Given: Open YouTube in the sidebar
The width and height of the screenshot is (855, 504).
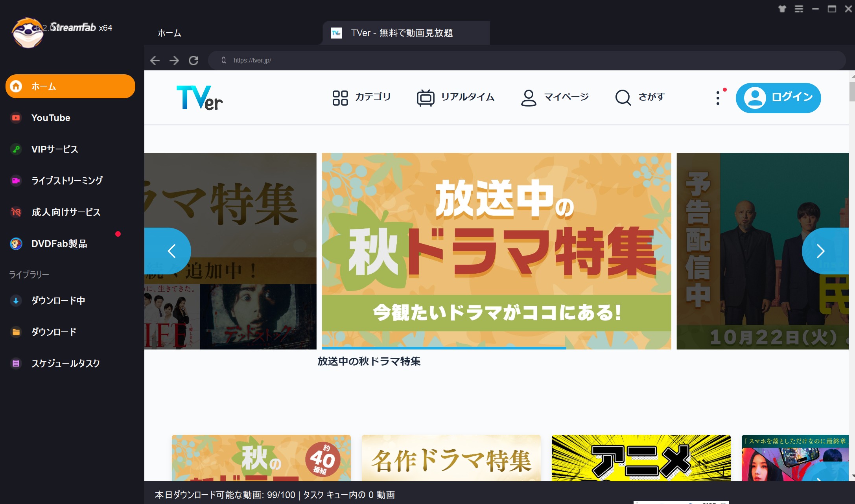Looking at the screenshot, I should [x=70, y=118].
